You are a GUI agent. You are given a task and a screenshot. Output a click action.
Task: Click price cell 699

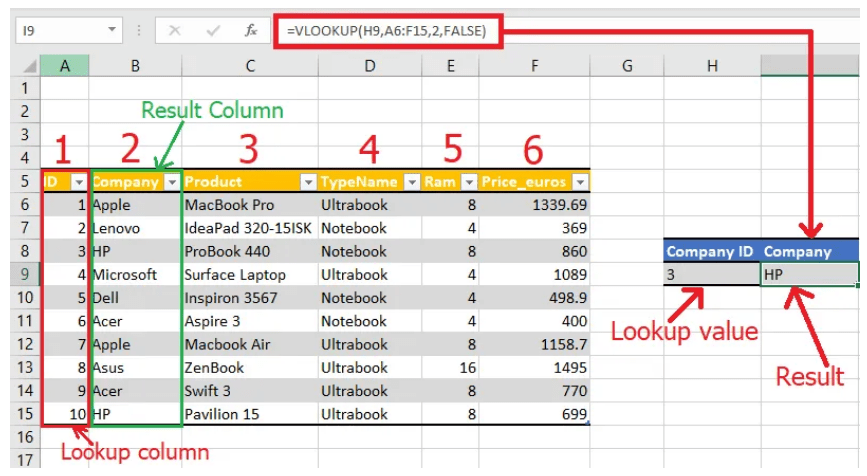(534, 414)
